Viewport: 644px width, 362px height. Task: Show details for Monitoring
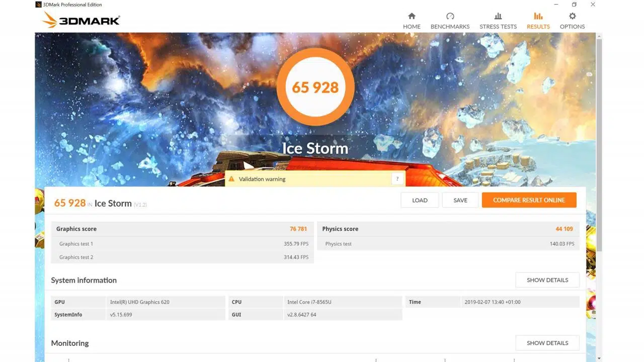click(x=547, y=343)
